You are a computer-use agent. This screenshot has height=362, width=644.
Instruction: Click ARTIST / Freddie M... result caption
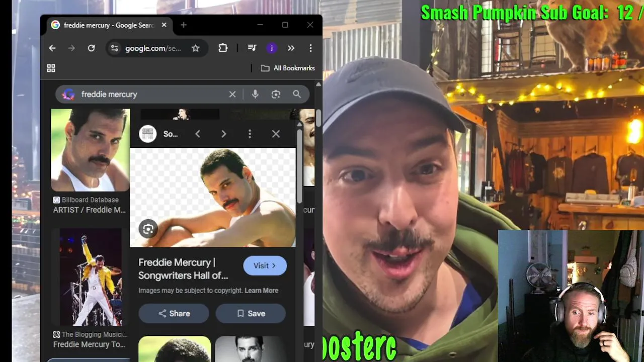[90, 210]
